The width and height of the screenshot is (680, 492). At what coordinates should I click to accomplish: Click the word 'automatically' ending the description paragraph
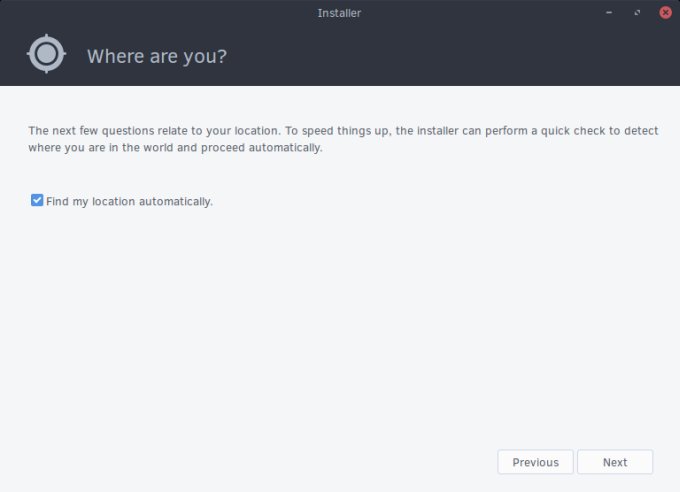click(x=287, y=148)
